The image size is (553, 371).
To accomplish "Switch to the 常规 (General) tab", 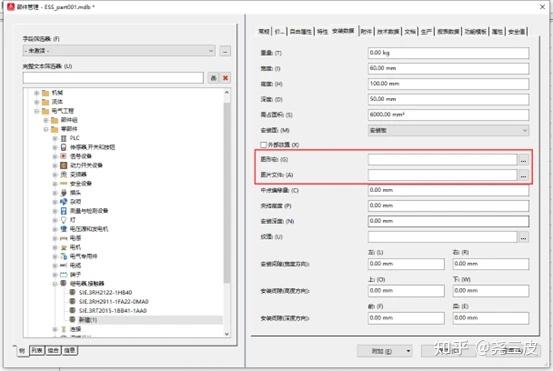I will [x=264, y=31].
